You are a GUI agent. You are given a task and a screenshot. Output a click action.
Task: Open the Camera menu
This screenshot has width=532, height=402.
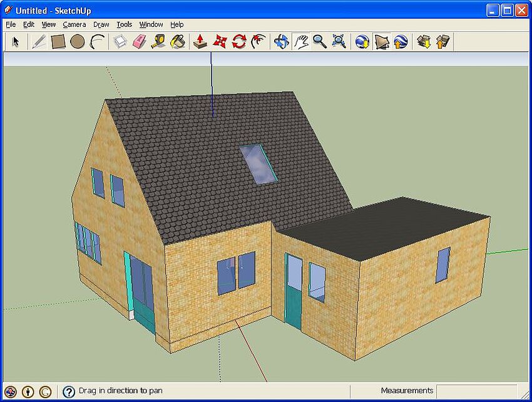click(74, 24)
